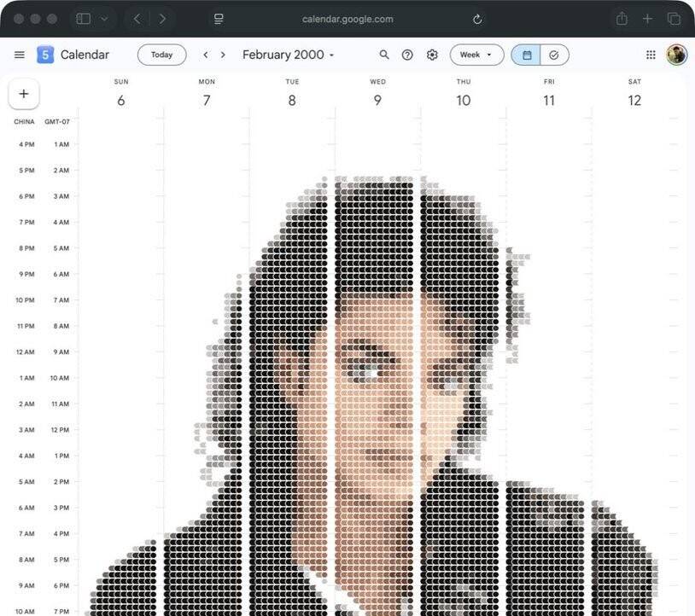Select Friday 11 day header
Screen dimensions: 695x616
click(x=549, y=94)
